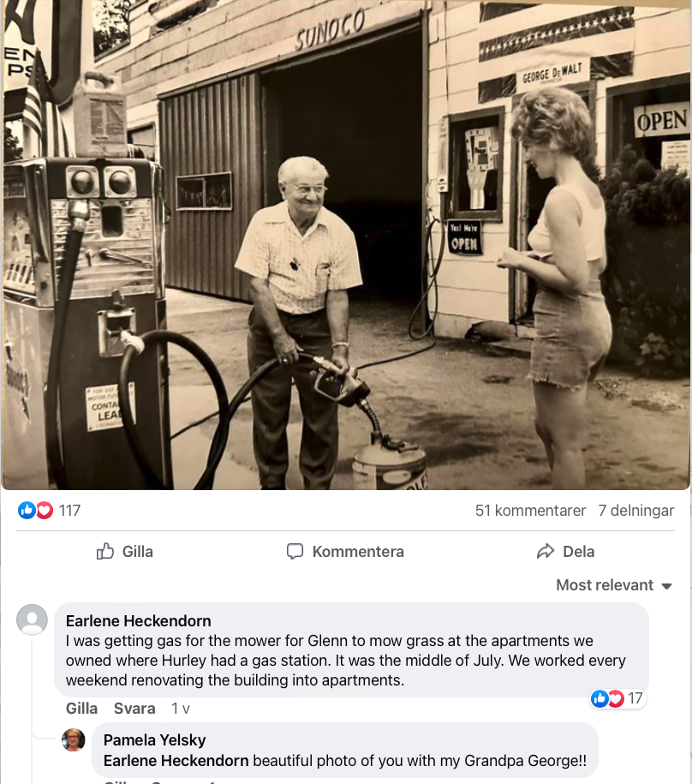The width and height of the screenshot is (692, 784).
Task: Click the dropdown arrow beside Most relevant
Action: point(666,586)
